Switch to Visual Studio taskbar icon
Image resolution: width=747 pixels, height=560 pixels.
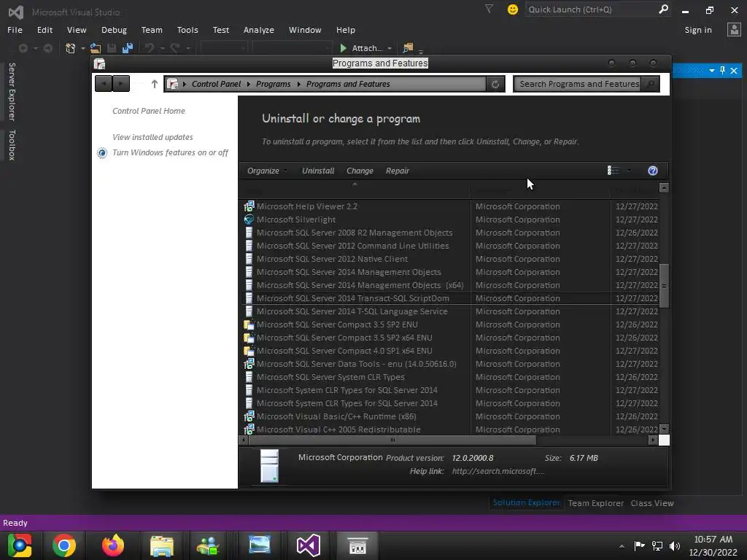pyautogui.click(x=309, y=545)
